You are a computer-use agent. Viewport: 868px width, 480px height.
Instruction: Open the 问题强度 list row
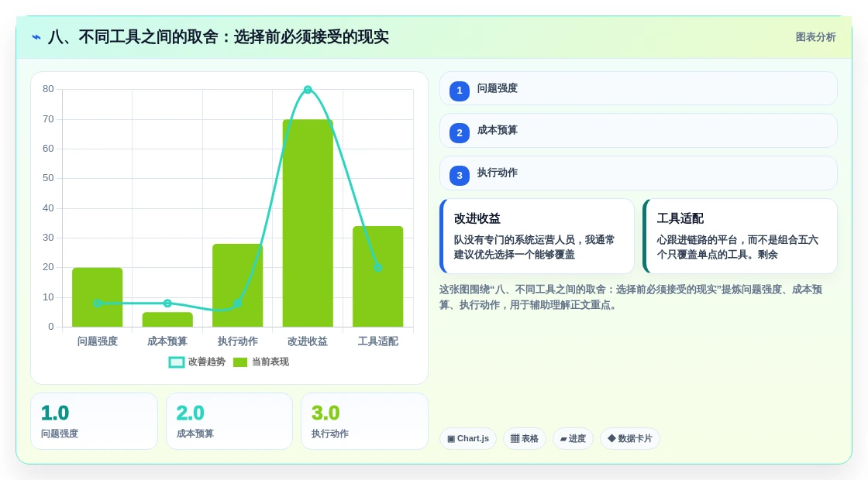click(x=639, y=88)
